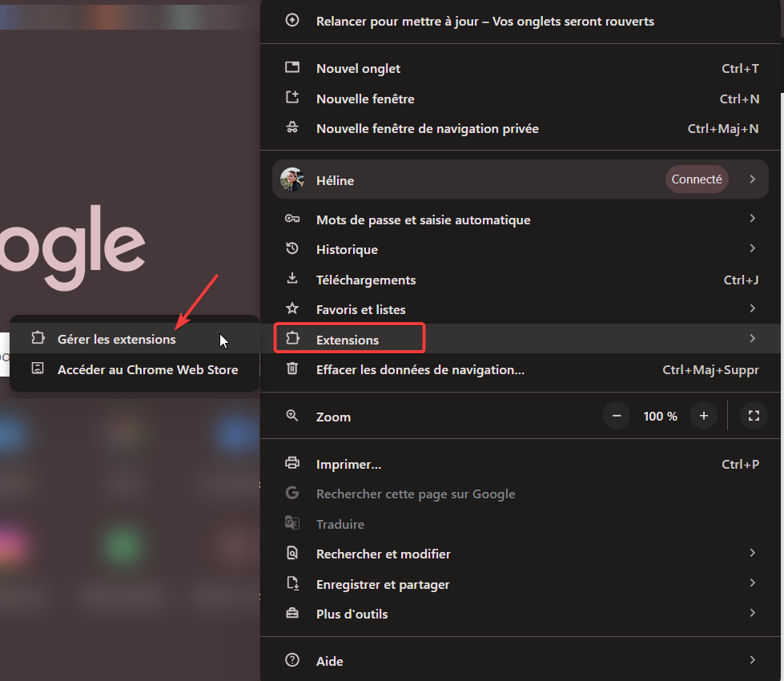Click the puzzle icon beside Extensions
Screen dimensions: 784x681
pyautogui.click(x=292, y=338)
